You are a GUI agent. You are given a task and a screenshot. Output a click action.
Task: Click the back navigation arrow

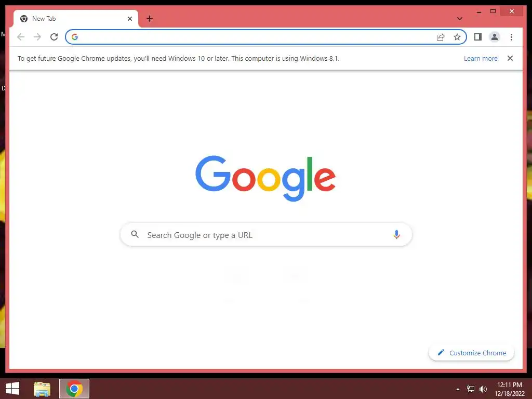(21, 37)
